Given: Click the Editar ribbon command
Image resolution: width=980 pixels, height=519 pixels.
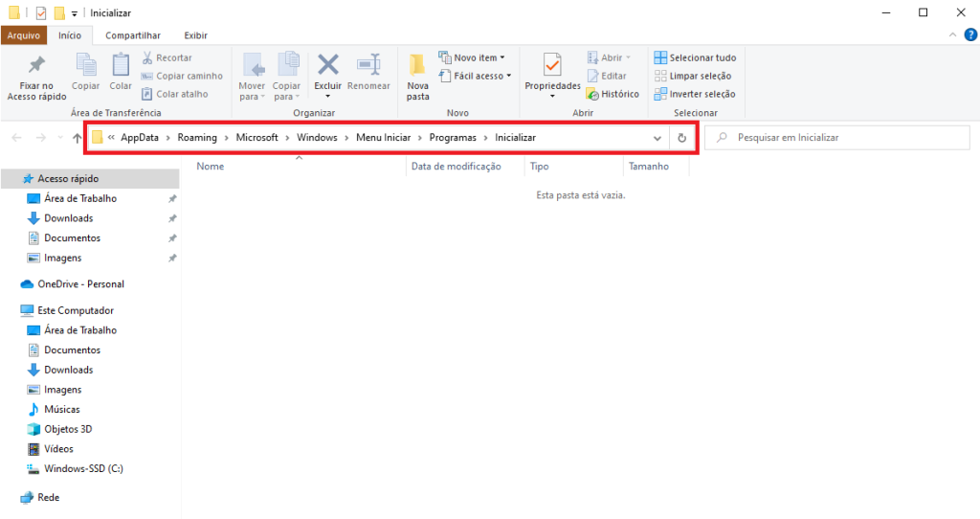Looking at the screenshot, I should (x=606, y=76).
